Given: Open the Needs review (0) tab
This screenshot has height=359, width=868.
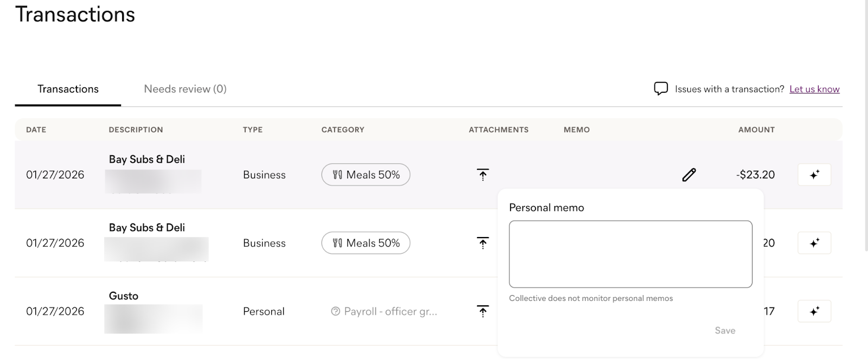Looking at the screenshot, I should [x=185, y=89].
